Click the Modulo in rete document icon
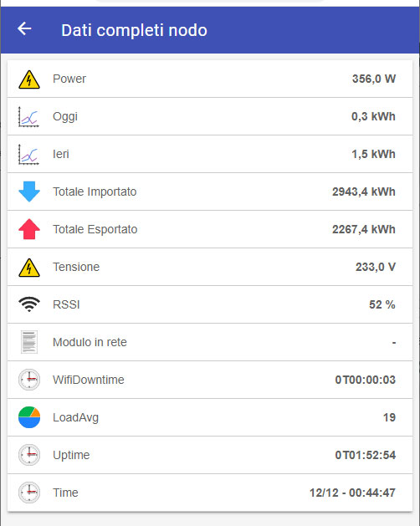 pyautogui.click(x=29, y=342)
